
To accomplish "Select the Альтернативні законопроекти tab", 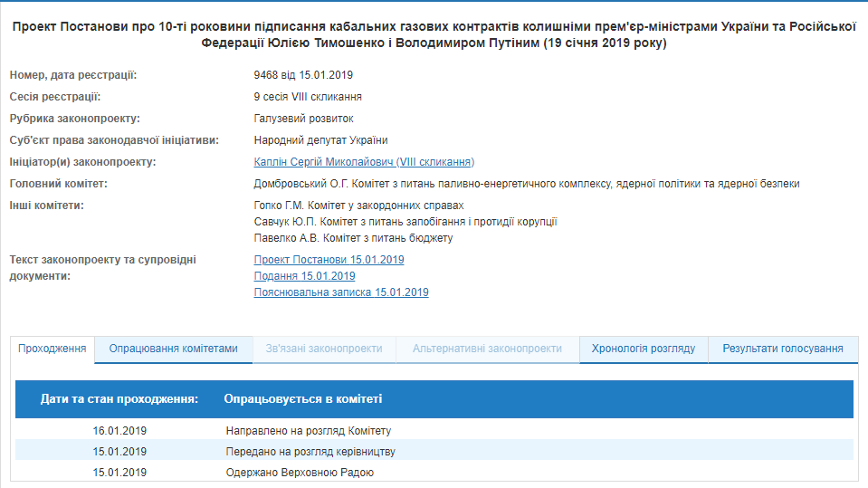I will point(487,349).
